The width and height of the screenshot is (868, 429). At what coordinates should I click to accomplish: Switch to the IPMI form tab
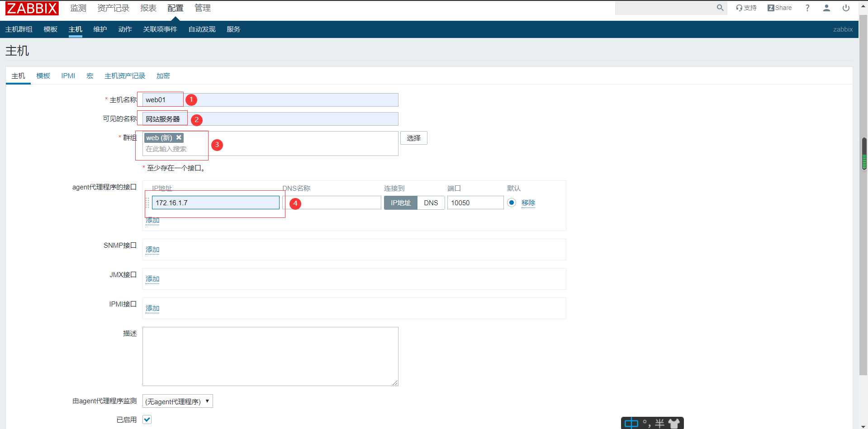coord(68,76)
